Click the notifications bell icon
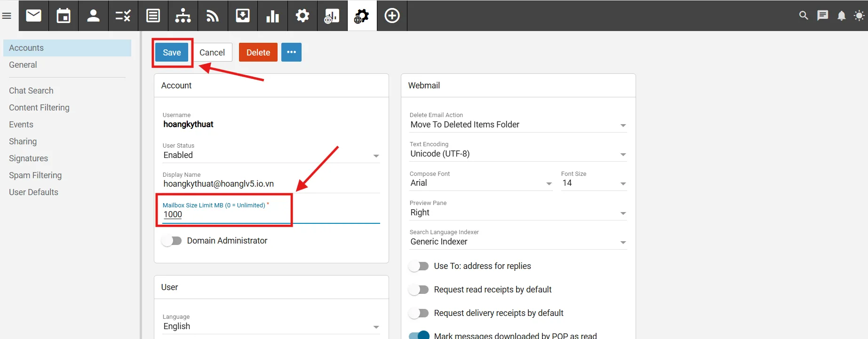Viewport: 868px width, 339px height. [x=841, y=16]
